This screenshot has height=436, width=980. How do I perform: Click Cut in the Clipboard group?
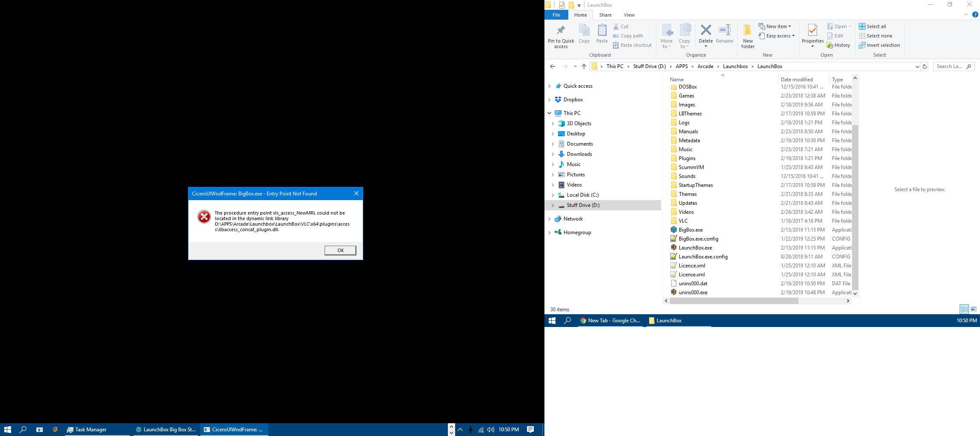[x=621, y=26]
